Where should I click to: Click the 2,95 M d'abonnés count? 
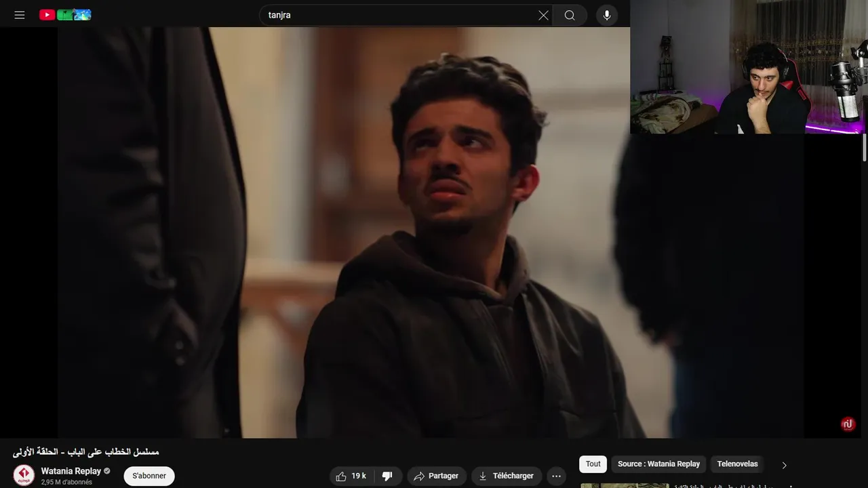tap(66, 482)
